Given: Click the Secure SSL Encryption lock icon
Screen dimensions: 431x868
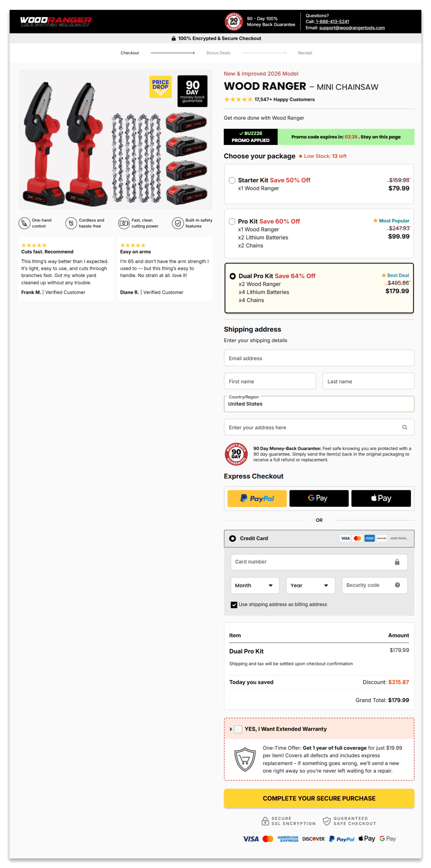Looking at the screenshot, I should pos(265,821).
